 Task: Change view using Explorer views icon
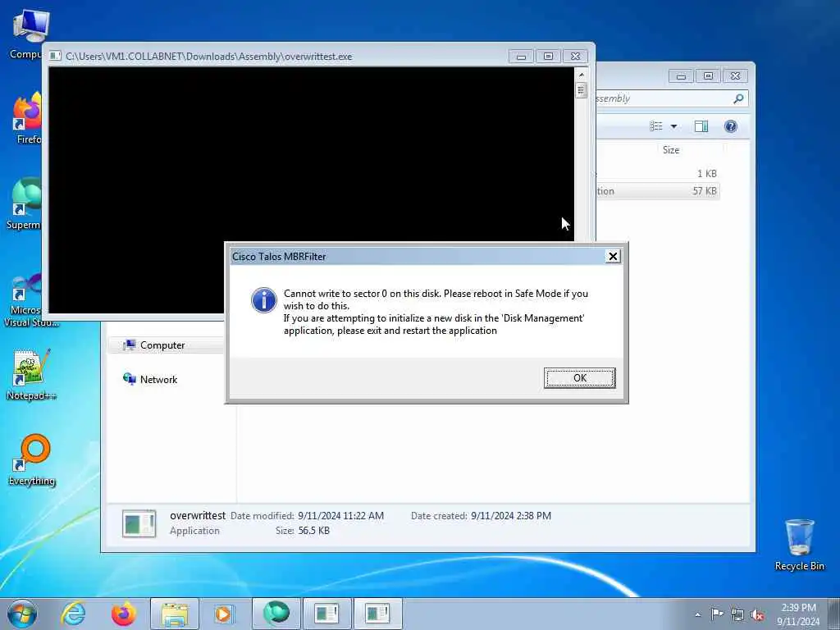pos(655,126)
